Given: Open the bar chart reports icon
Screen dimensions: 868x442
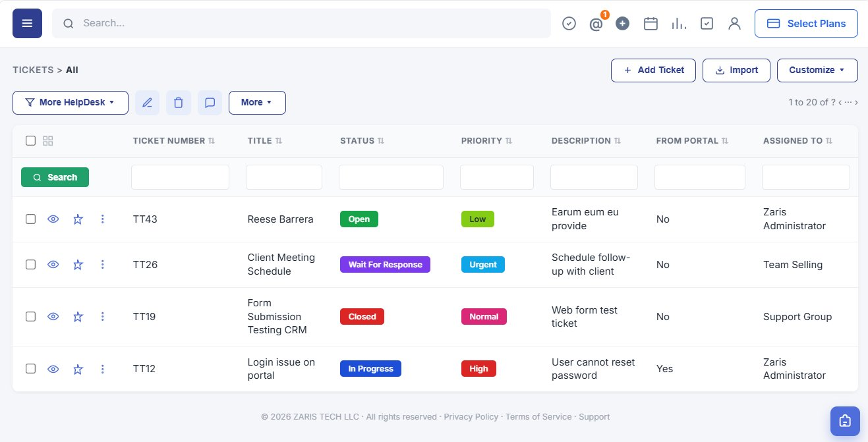Looking at the screenshot, I should click(x=679, y=24).
